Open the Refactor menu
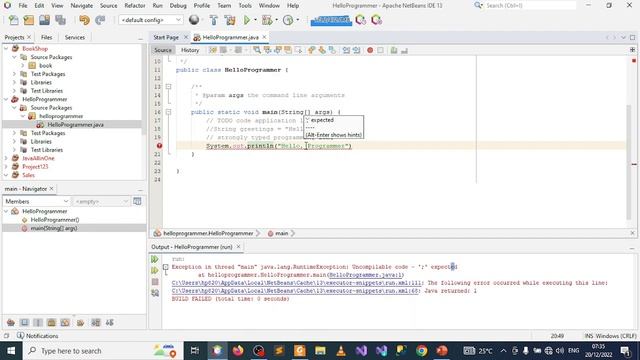640x360 pixels. point(135,6)
